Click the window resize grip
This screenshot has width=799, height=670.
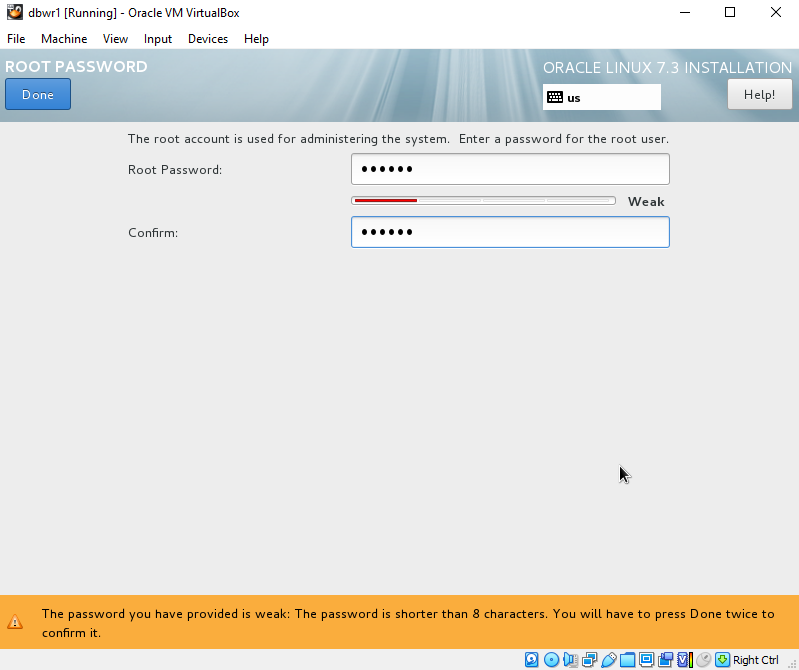(x=793, y=664)
